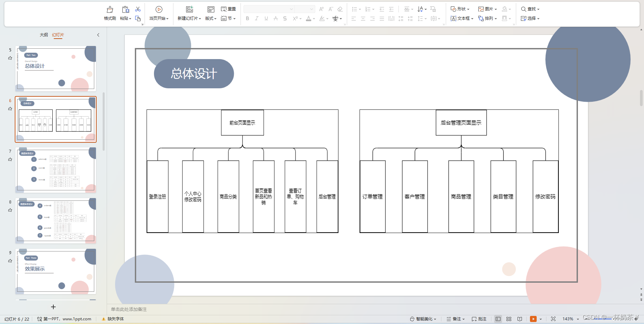The height and width of the screenshot is (324, 644).
Task: Increase font size with A+ icon
Action: click(321, 9)
